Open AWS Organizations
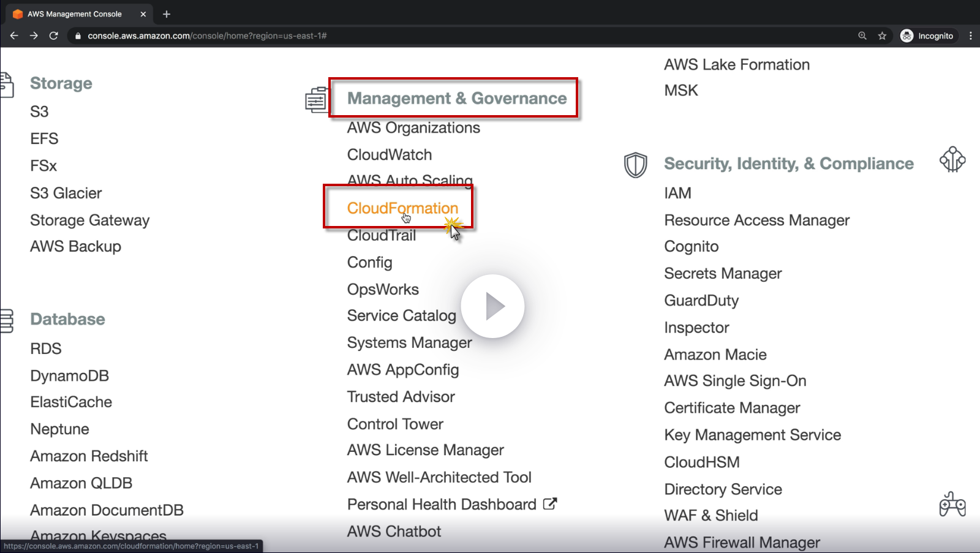The width and height of the screenshot is (980, 553). [414, 127]
